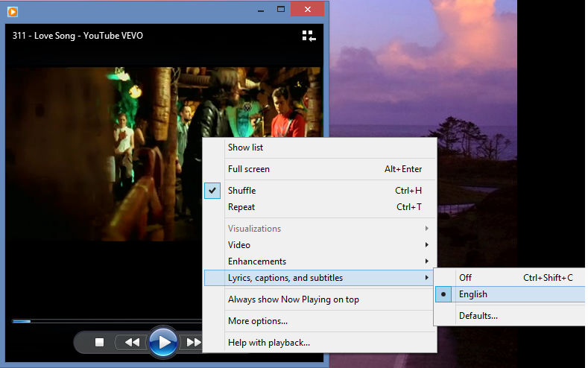Viewport: 588px width, 368px height.
Task: Close the media player window
Action: 308,10
